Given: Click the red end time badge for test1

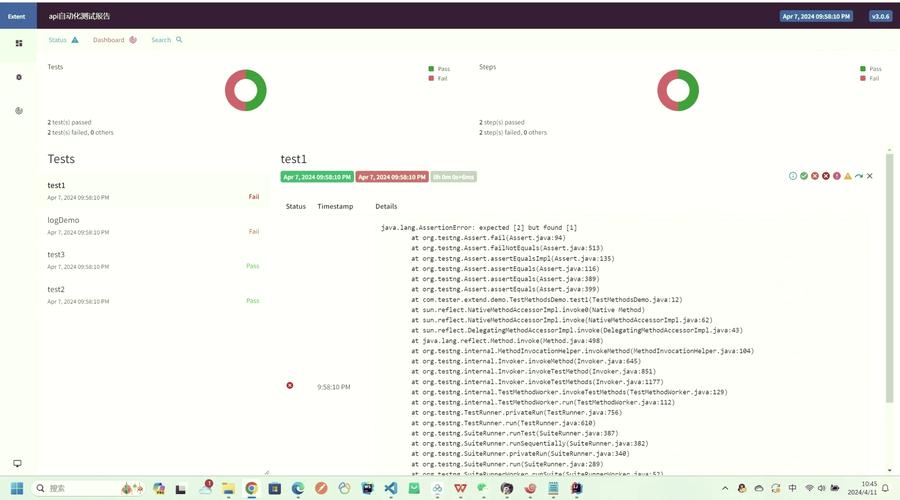Looking at the screenshot, I should [392, 177].
